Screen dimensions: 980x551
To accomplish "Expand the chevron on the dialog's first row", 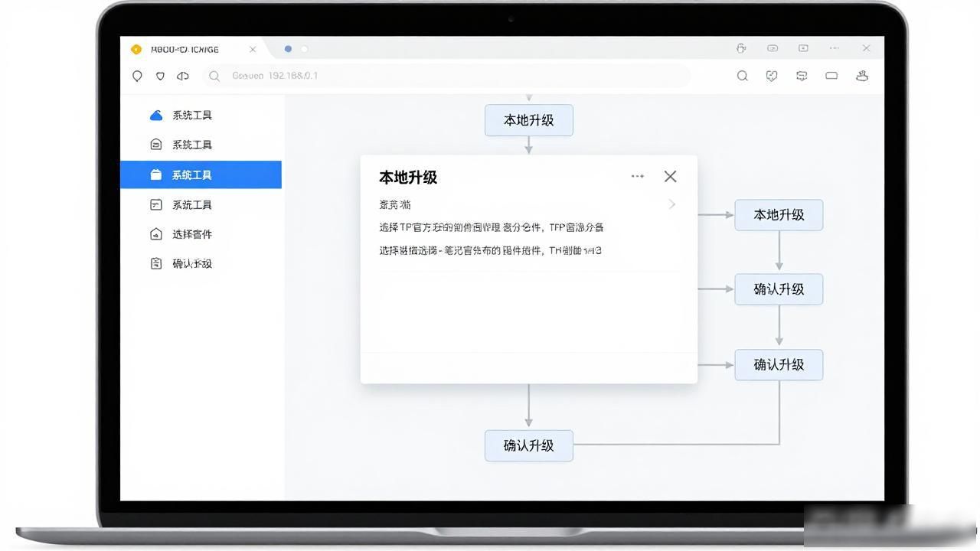I will [672, 204].
